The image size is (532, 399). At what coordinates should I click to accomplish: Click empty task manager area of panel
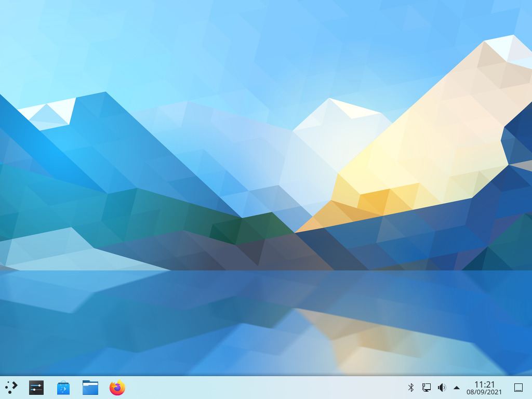[264, 388]
